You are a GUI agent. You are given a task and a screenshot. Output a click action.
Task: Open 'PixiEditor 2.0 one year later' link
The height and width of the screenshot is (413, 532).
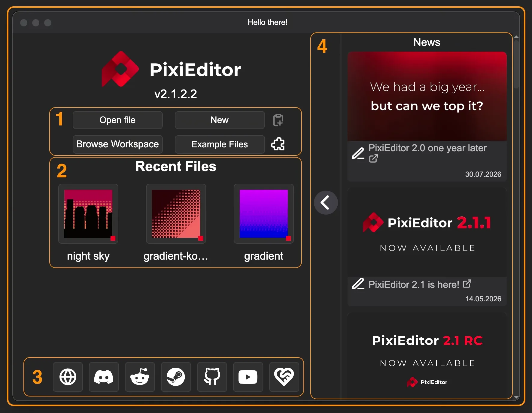point(427,148)
